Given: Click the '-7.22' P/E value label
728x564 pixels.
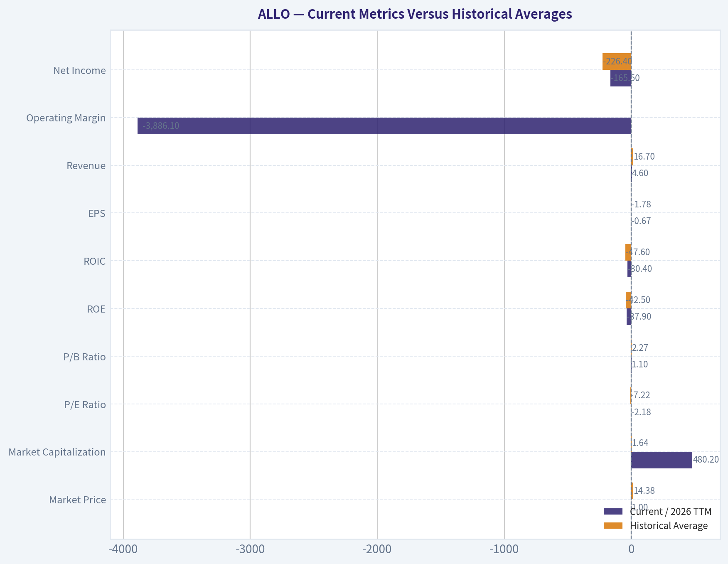Looking at the screenshot, I should pos(641,395).
